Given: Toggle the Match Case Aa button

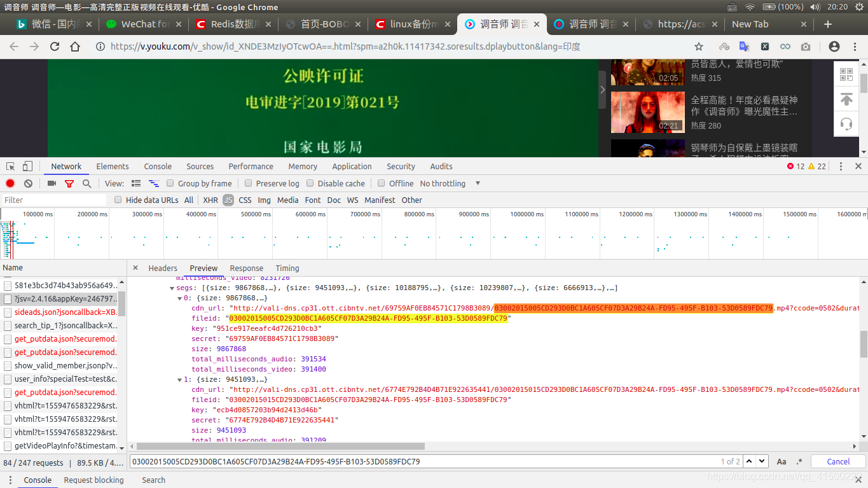Looking at the screenshot, I should 782,461.
